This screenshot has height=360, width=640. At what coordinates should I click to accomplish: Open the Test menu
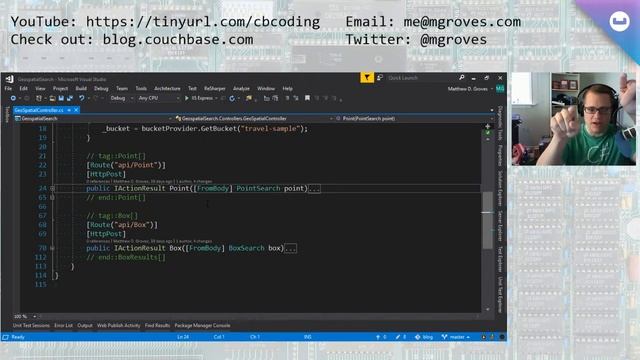[192, 89]
